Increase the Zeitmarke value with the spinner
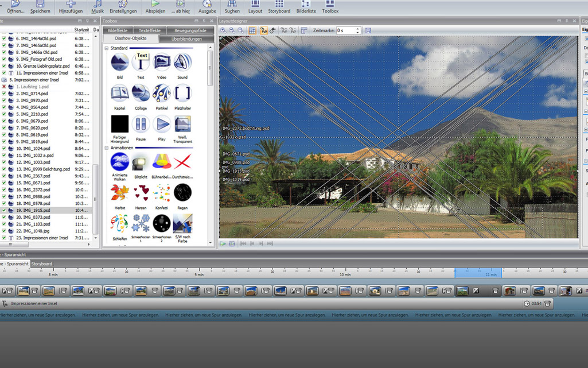 point(357,29)
